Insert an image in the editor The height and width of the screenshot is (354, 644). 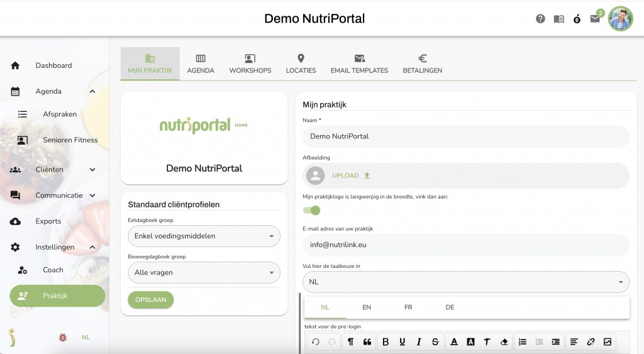pyautogui.click(x=608, y=341)
